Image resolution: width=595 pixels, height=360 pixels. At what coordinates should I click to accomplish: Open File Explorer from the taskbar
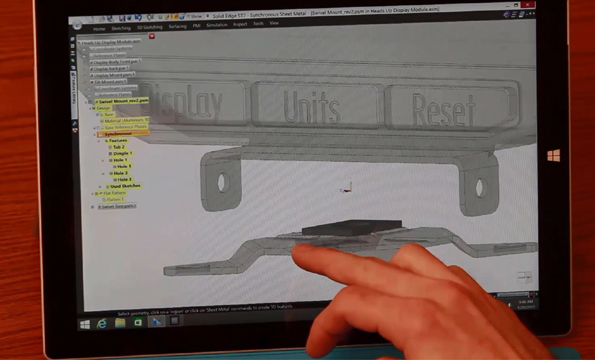120,323
